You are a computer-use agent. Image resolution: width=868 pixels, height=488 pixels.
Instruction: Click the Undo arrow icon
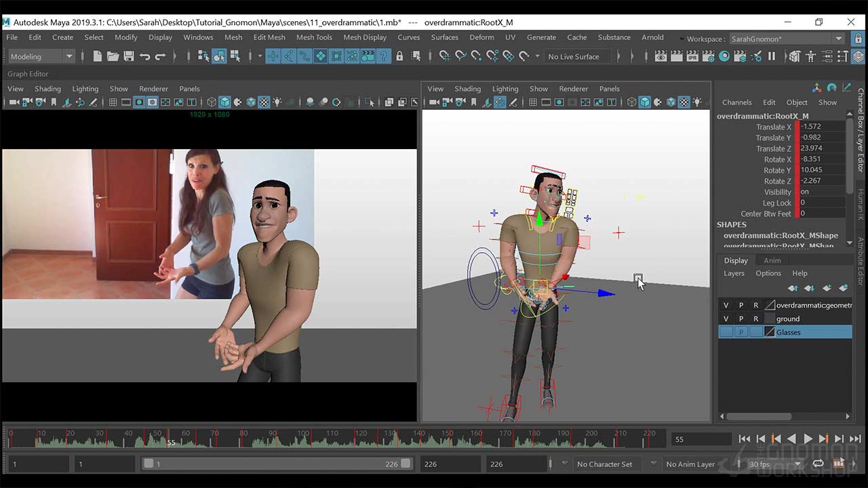tap(145, 57)
